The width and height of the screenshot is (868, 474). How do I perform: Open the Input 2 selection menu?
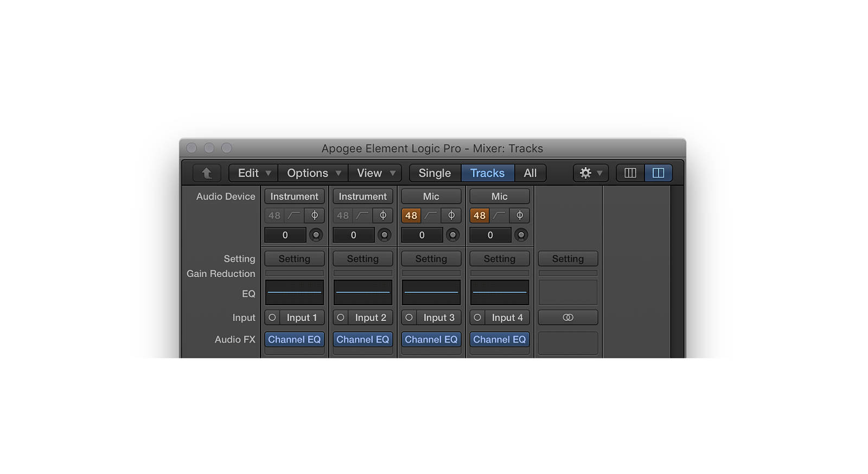tap(371, 318)
